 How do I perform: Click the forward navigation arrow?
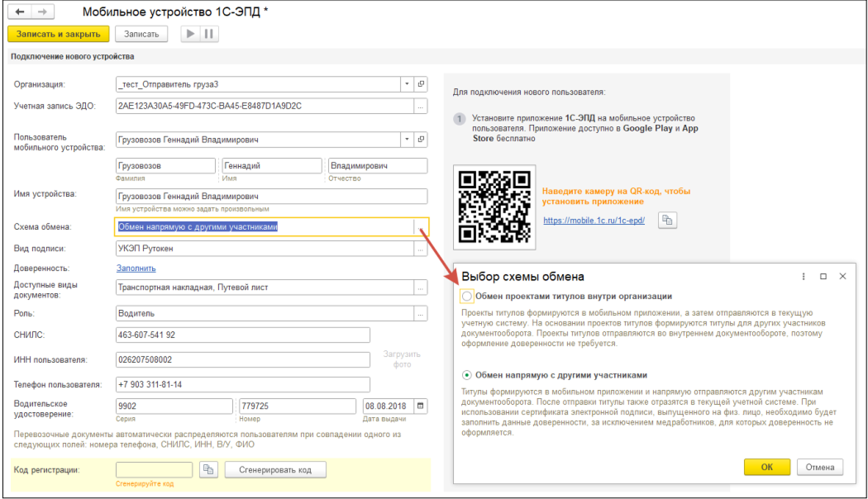pos(42,12)
